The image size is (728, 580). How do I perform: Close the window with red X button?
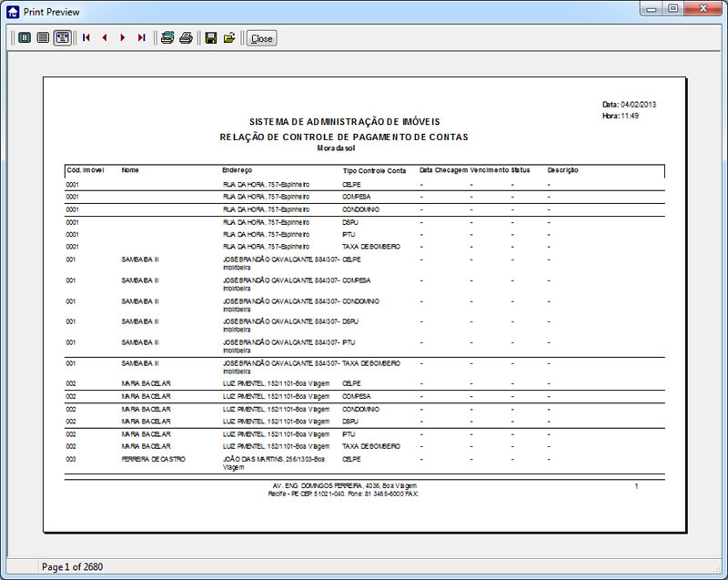(x=703, y=9)
